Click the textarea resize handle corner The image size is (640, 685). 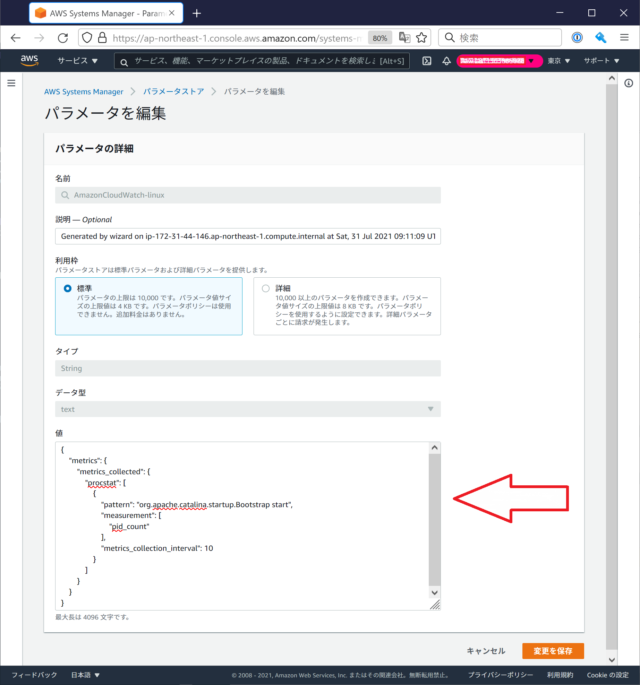(x=435, y=605)
